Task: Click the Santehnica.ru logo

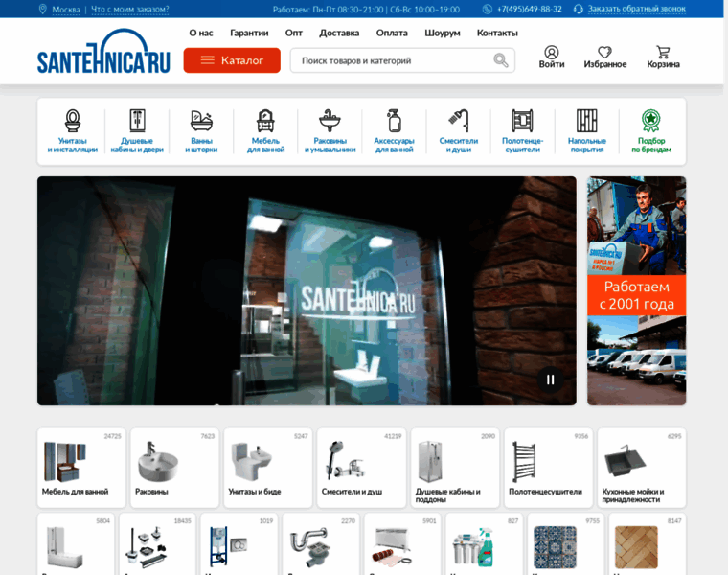Action: coord(103,51)
